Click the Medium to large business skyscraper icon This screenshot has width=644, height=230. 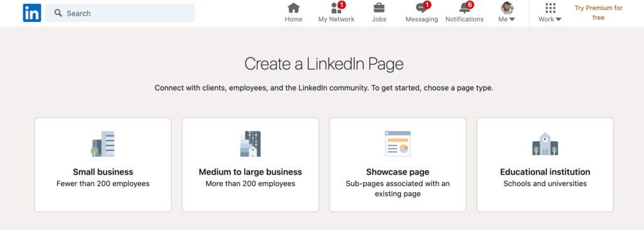pos(250,144)
